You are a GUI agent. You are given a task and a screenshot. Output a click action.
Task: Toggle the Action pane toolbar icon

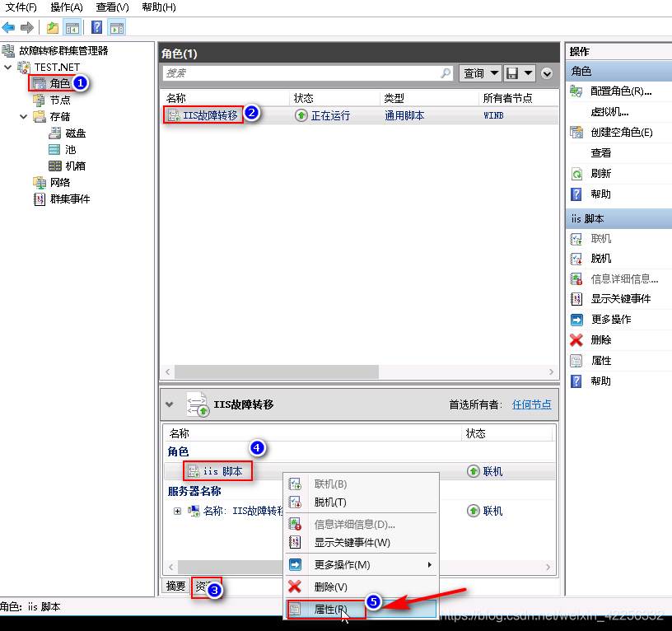click(117, 28)
